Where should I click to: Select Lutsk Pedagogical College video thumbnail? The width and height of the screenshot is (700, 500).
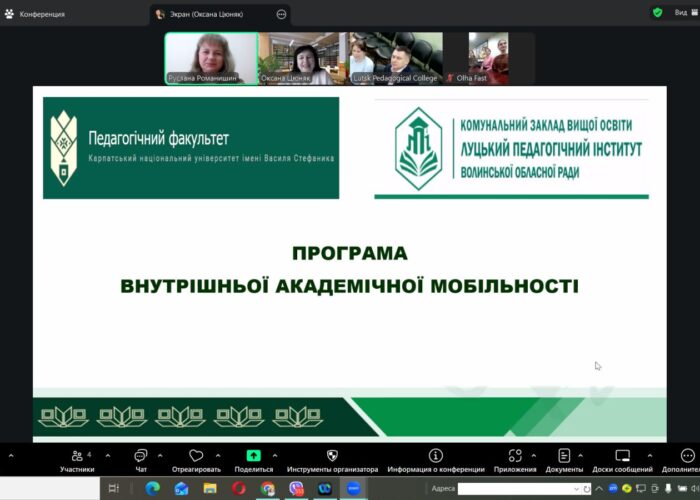click(395, 59)
